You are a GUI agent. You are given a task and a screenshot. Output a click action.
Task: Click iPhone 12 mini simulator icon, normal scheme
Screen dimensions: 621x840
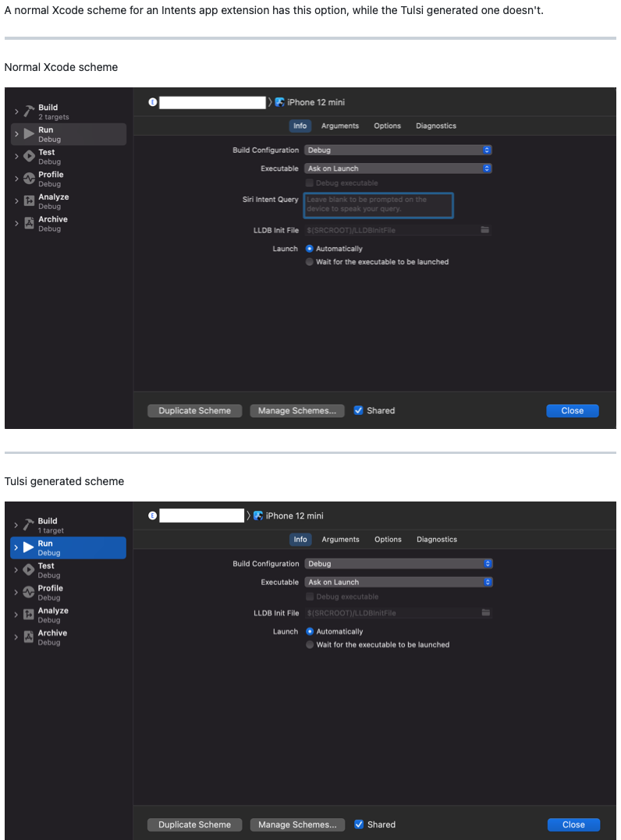[x=280, y=102]
